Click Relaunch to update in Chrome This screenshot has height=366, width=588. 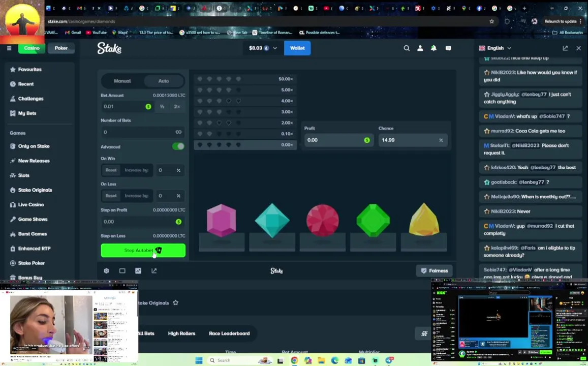561,21
